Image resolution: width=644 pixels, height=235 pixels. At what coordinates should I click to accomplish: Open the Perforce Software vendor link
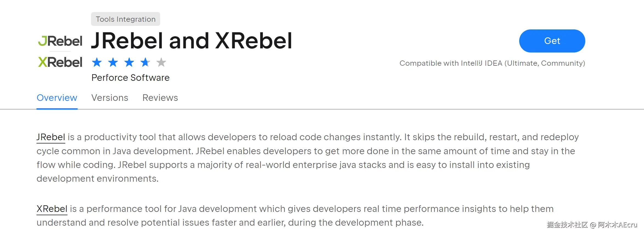[131, 78]
